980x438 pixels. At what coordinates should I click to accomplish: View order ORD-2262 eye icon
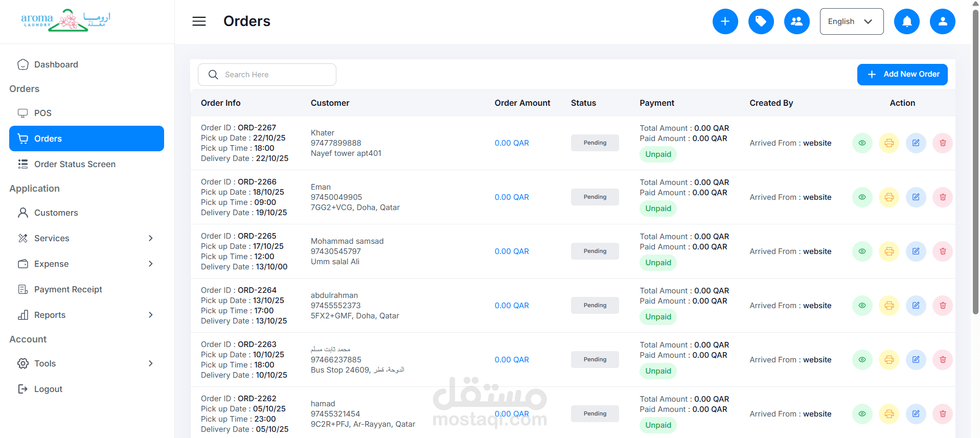(862, 414)
